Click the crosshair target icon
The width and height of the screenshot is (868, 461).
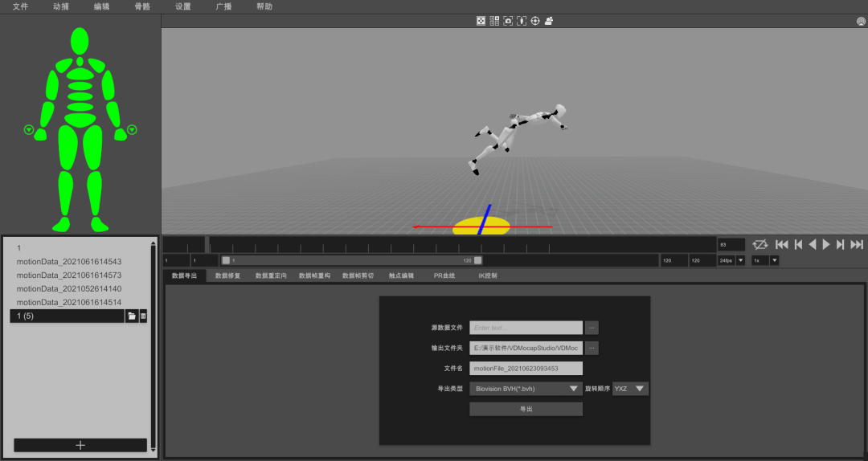tap(535, 21)
